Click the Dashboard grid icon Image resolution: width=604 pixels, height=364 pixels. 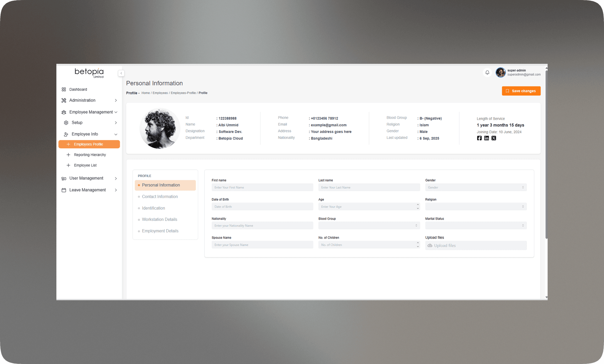(x=64, y=90)
